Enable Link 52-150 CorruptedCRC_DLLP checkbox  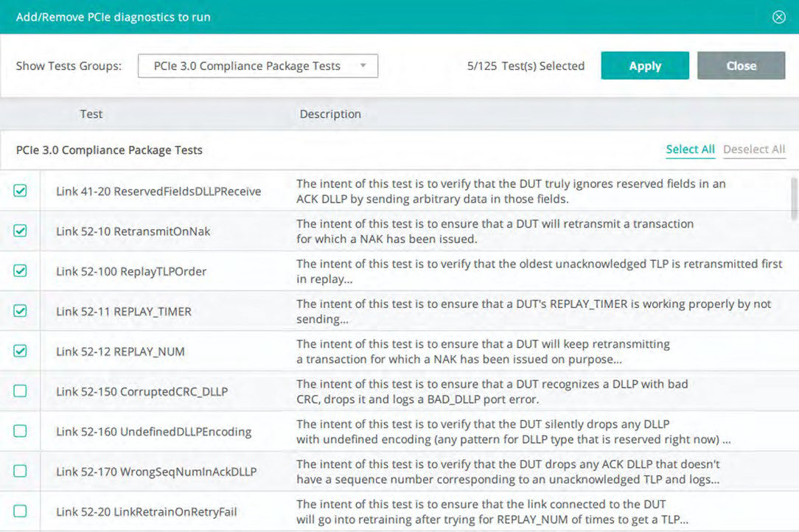pos(20,391)
